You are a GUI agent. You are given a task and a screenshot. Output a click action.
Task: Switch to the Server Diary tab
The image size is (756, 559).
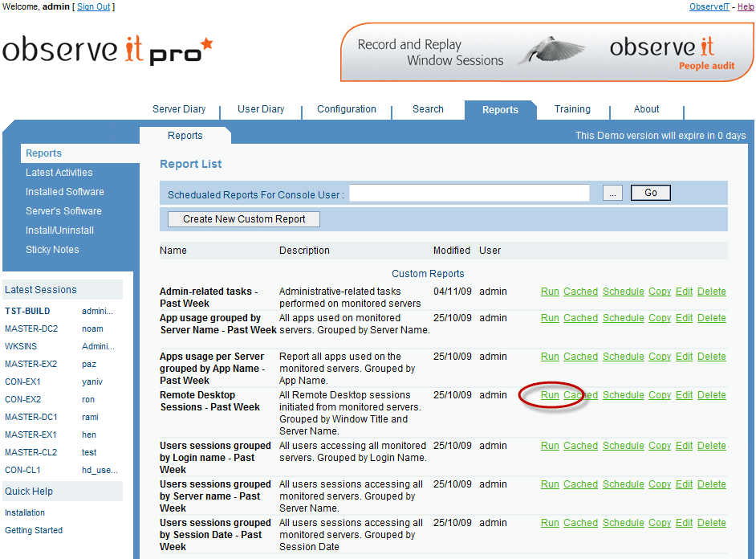point(179,109)
